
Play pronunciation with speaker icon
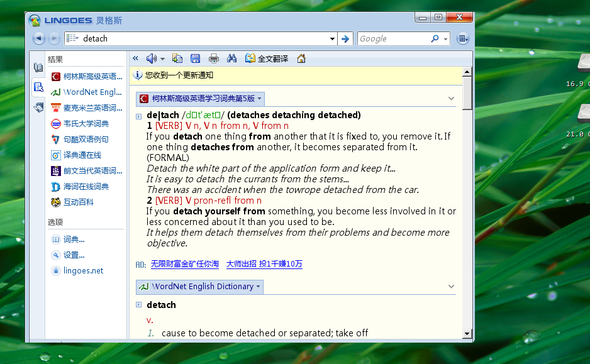click(151, 58)
